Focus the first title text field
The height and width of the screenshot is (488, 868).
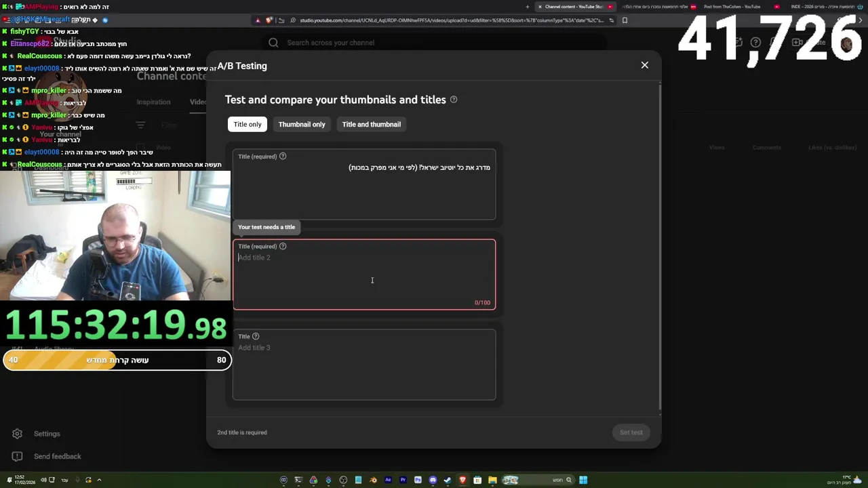click(x=364, y=184)
